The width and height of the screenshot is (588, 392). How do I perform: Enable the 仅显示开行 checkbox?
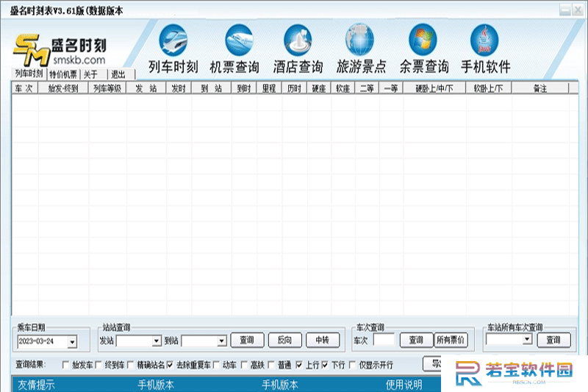click(x=353, y=365)
